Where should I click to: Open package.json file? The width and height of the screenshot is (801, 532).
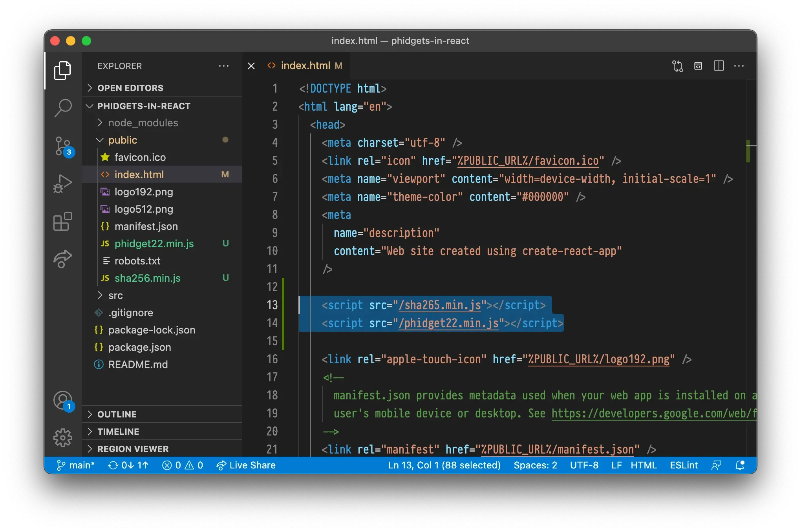pyautogui.click(x=162, y=347)
